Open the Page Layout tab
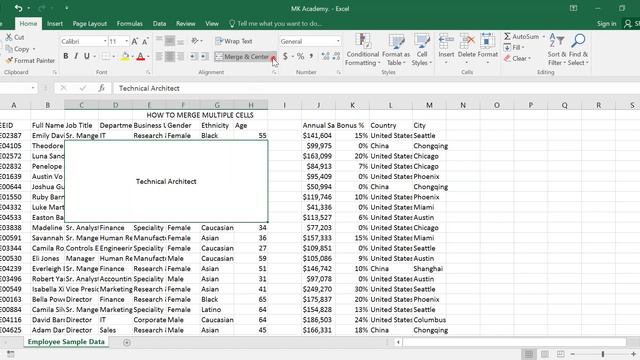 (x=89, y=24)
